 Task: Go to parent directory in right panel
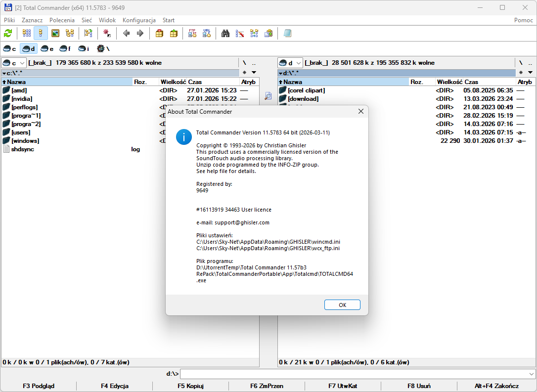[x=530, y=63]
